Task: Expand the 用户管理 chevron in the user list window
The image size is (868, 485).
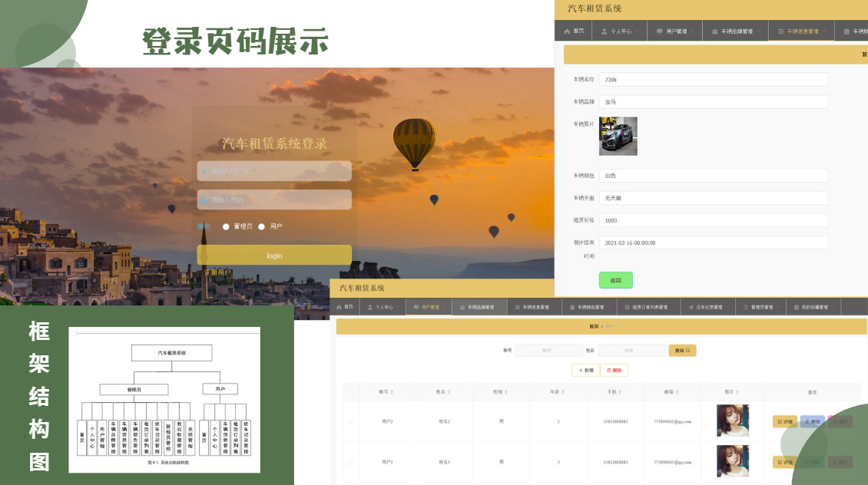Action: [x=444, y=307]
